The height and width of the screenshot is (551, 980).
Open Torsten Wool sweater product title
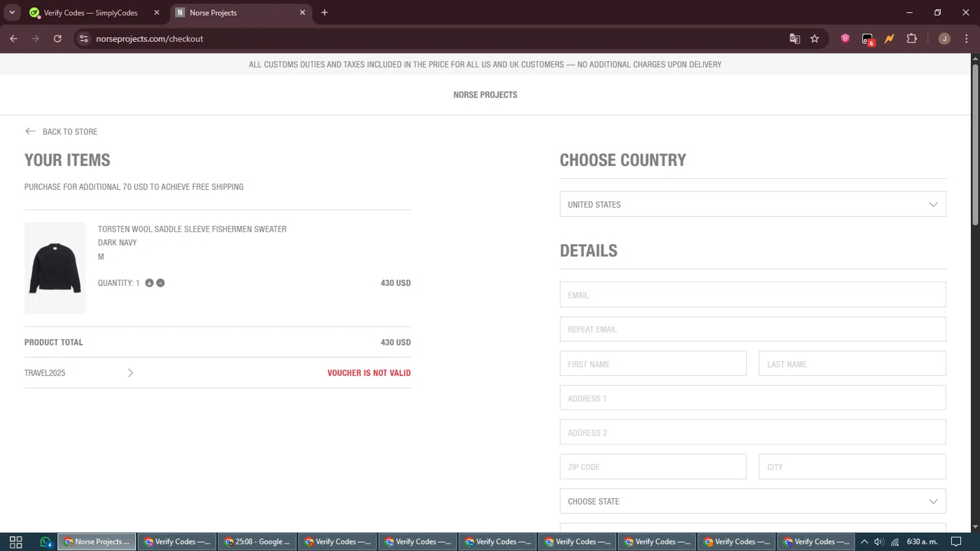[192, 229]
